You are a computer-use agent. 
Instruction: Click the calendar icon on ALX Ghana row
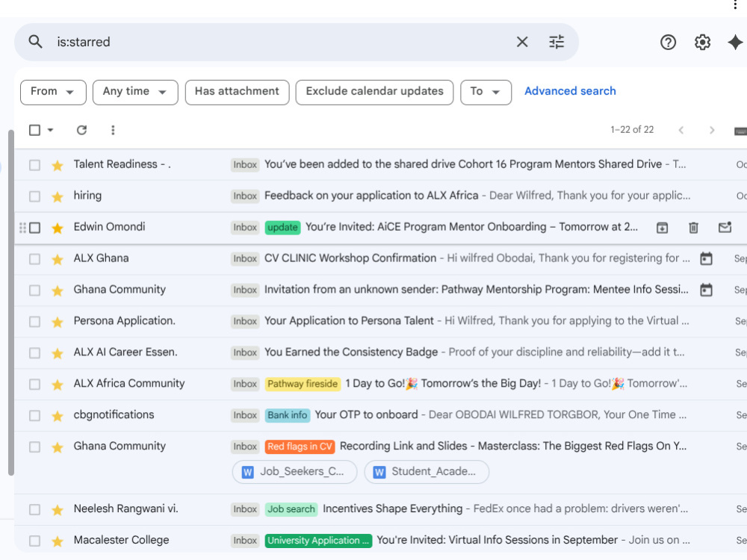tap(706, 258)
